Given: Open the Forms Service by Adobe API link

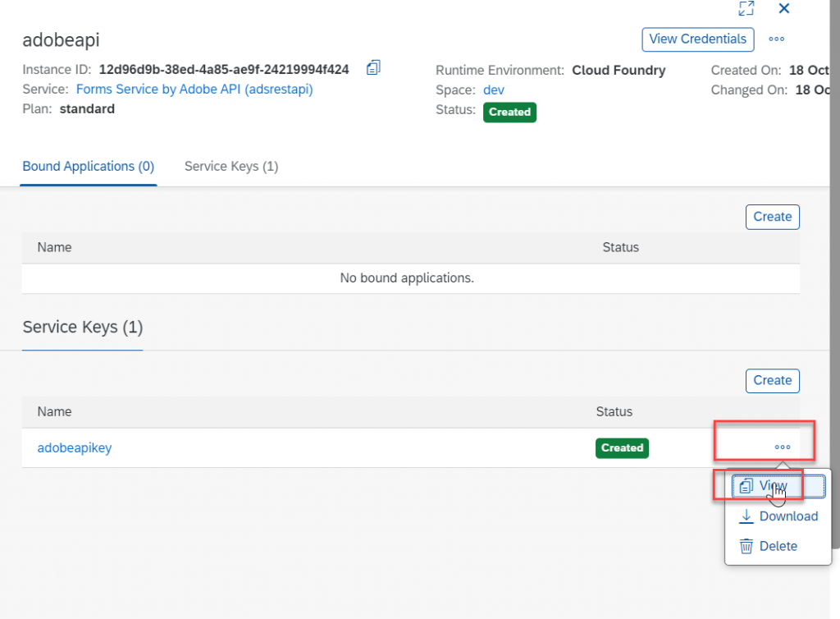Looking at the screenshot, I should 194,89.
